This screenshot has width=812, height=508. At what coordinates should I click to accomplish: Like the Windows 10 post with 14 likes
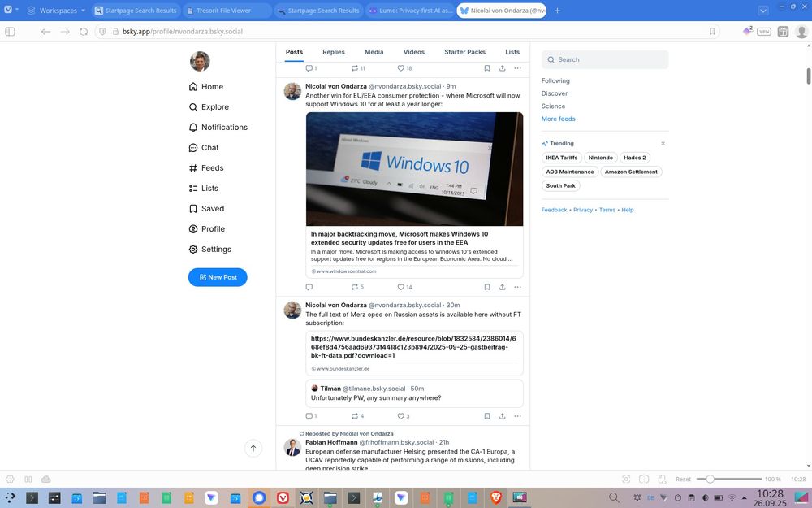404,287
